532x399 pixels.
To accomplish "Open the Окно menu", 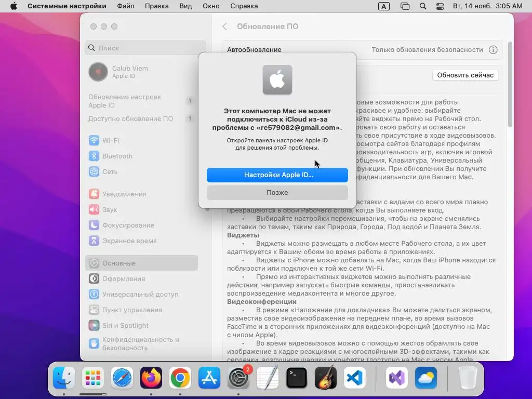I will [211, 6].
